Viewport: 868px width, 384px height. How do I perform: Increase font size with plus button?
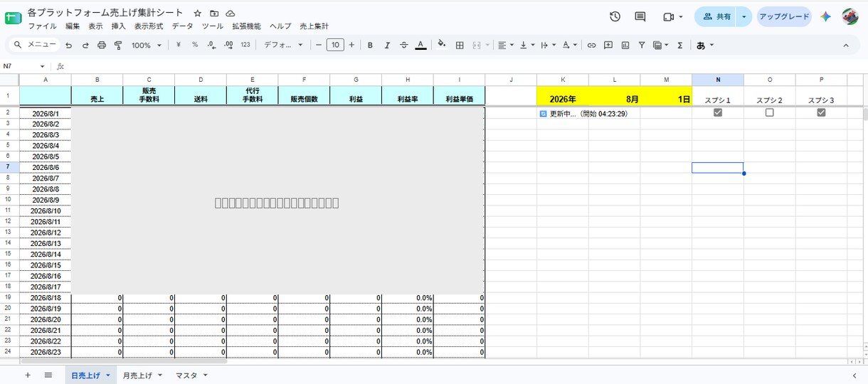[x=353, y=45]
